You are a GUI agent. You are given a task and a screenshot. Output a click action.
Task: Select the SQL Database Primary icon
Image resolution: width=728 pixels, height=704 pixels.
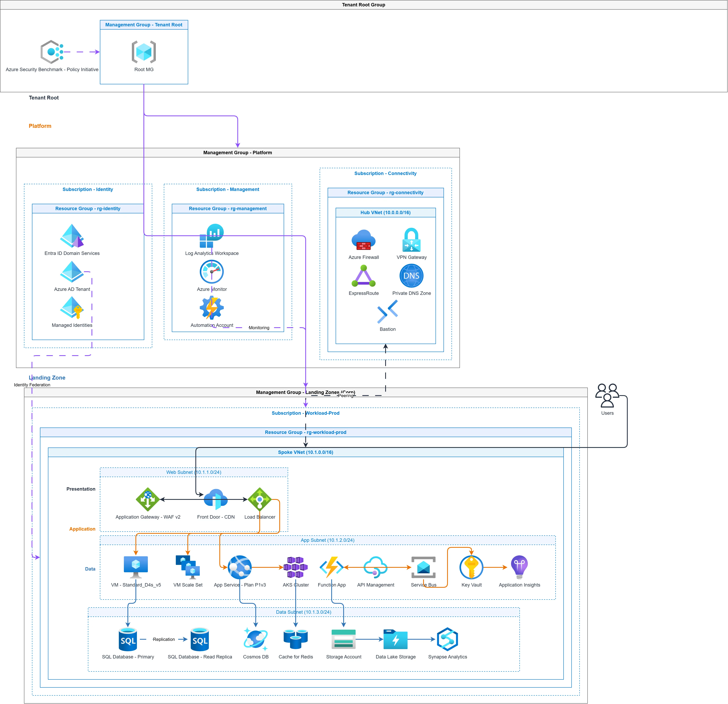point(128,639)
